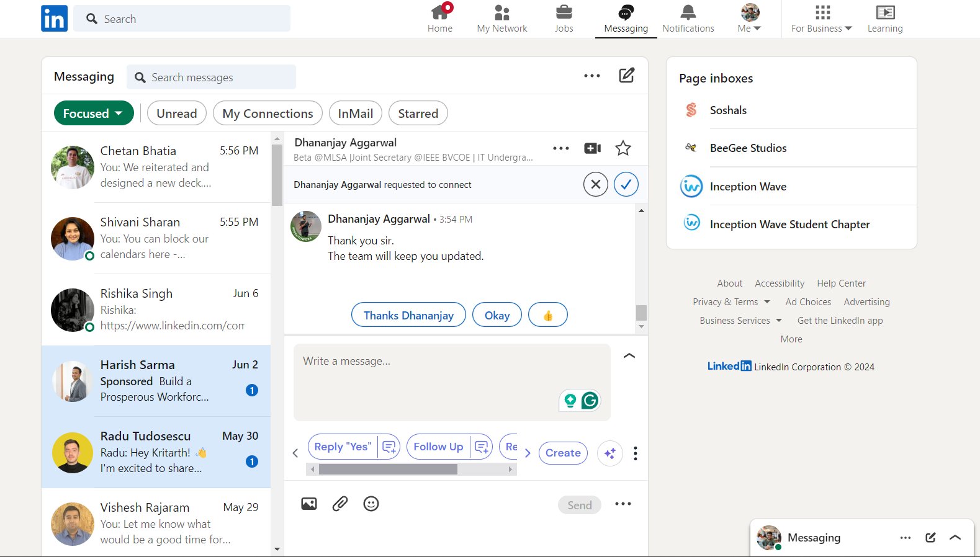Open the Help Center link
The image size is (980, 557).
coord(841,283)
